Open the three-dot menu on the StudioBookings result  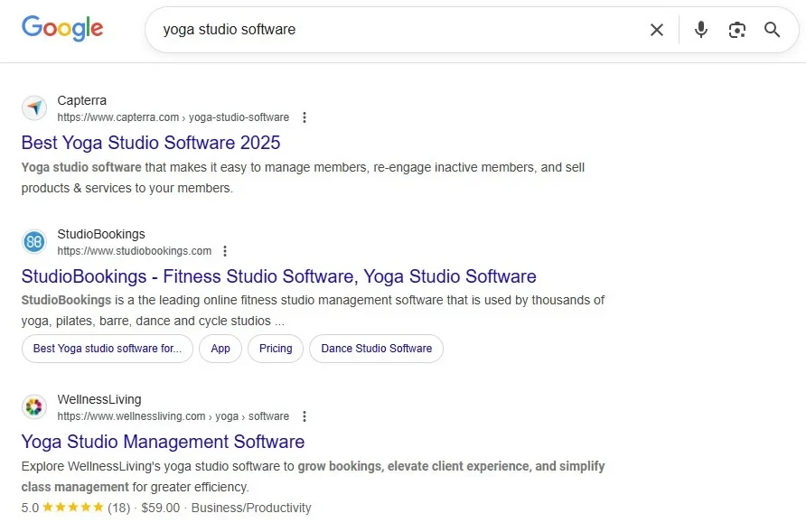coord(225,250)
